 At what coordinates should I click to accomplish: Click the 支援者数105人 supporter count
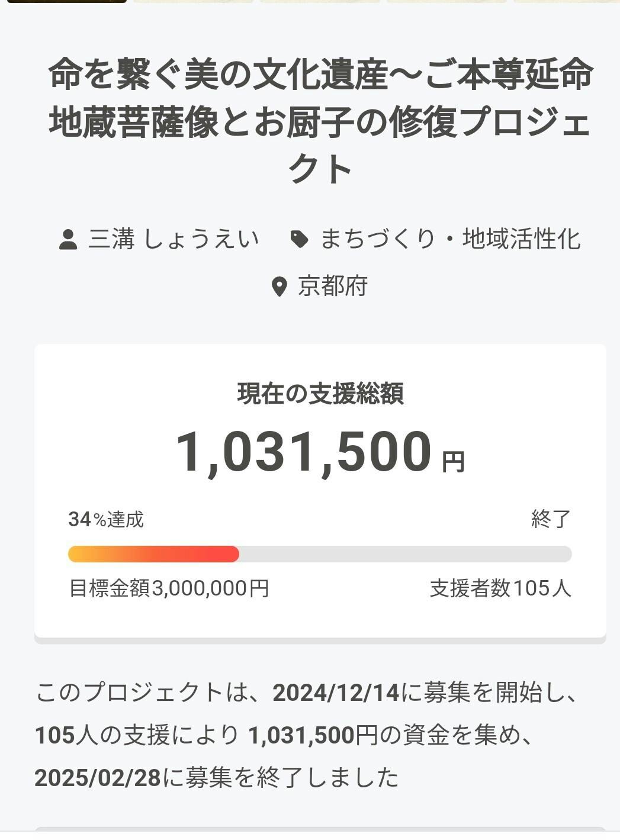(x=500, y=588)
